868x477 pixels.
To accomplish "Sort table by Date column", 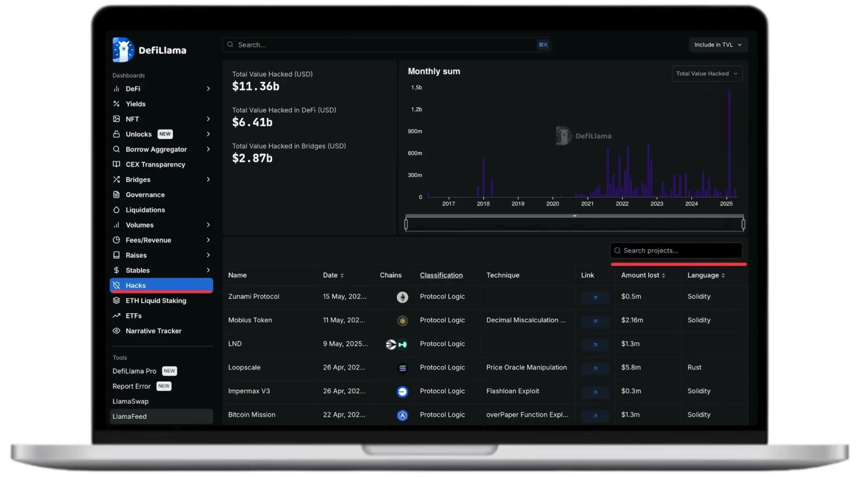I will point(333,275).
